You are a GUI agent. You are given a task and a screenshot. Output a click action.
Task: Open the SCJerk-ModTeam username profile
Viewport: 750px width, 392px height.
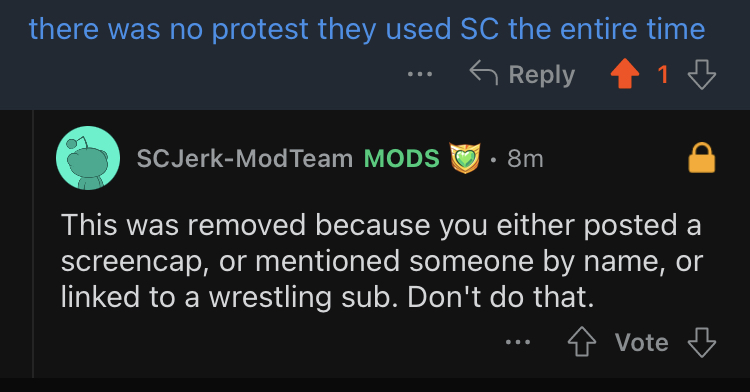coord(245,158)
